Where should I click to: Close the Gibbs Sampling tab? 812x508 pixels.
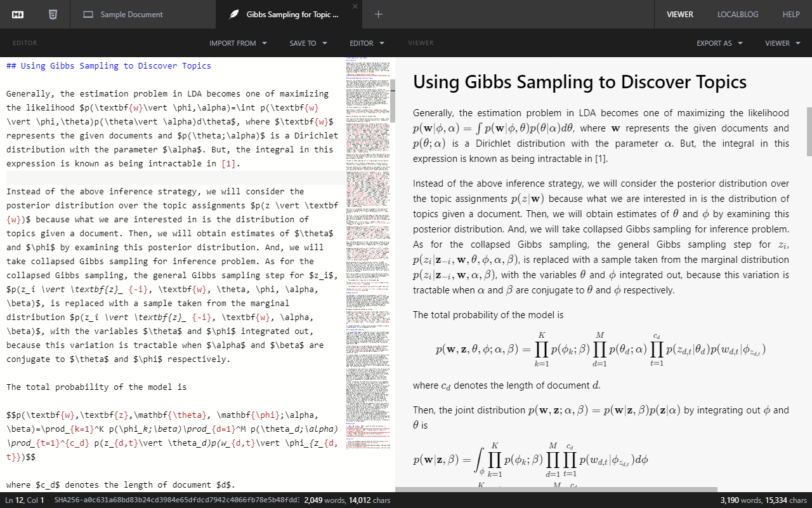355,6
